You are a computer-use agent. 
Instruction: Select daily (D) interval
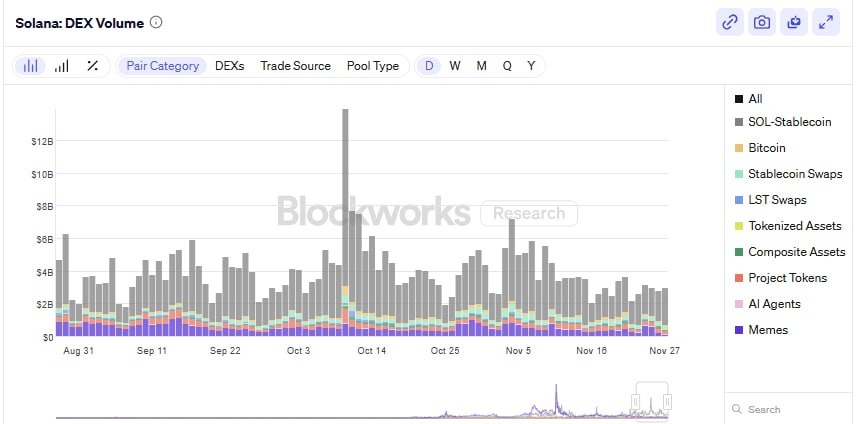click(x=429, y=66)
